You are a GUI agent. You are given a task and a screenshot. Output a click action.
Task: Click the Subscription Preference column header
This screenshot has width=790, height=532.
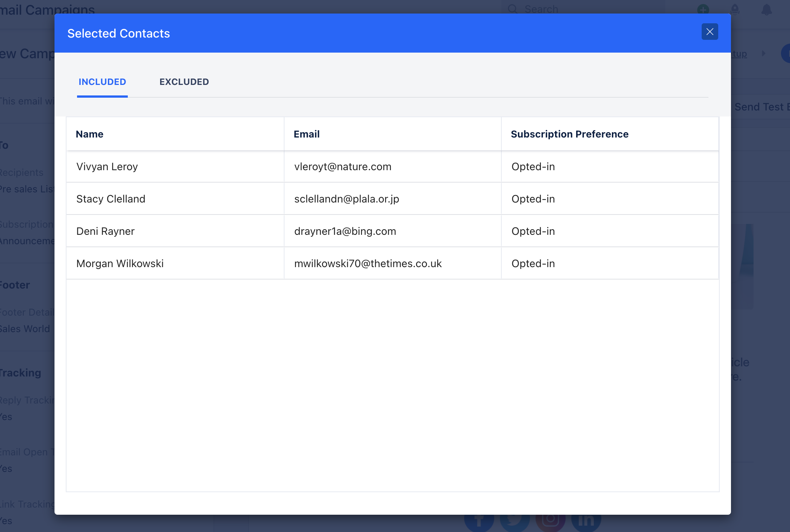[569, 134]
